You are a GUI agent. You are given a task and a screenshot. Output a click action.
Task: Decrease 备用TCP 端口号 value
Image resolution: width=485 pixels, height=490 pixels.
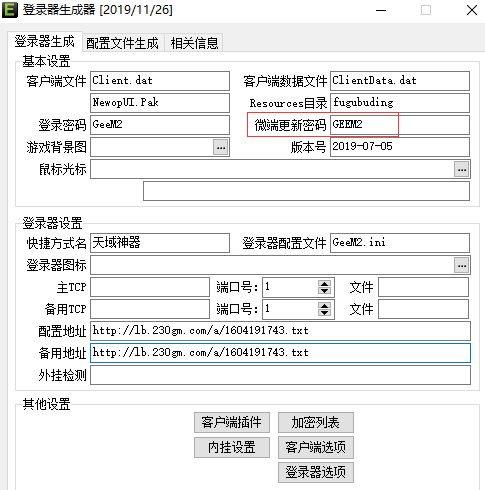click(x=324, y=313)
